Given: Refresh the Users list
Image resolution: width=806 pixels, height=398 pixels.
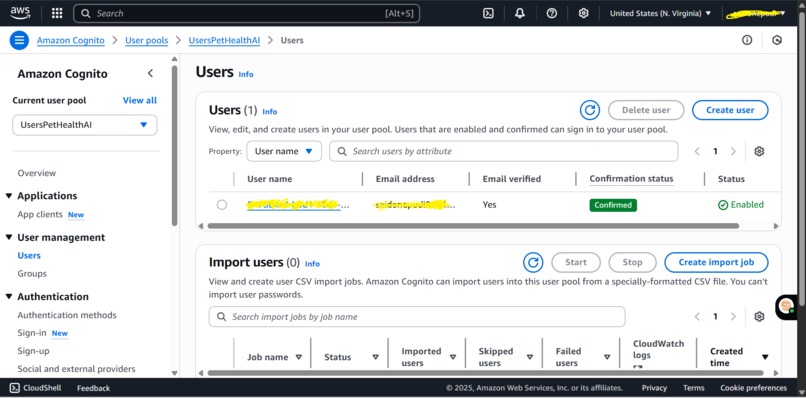Looking at the screenshot, I should click(x=590, y=110).
